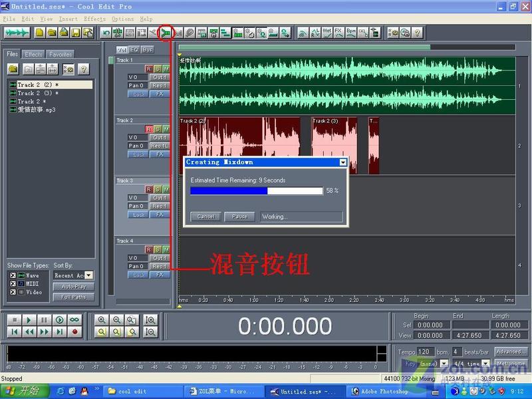Image resolution: width=532 pixels, height=399 pixels.
Task: Open the Sort By Recent dropdown
Action: click(x=89, y=275)
